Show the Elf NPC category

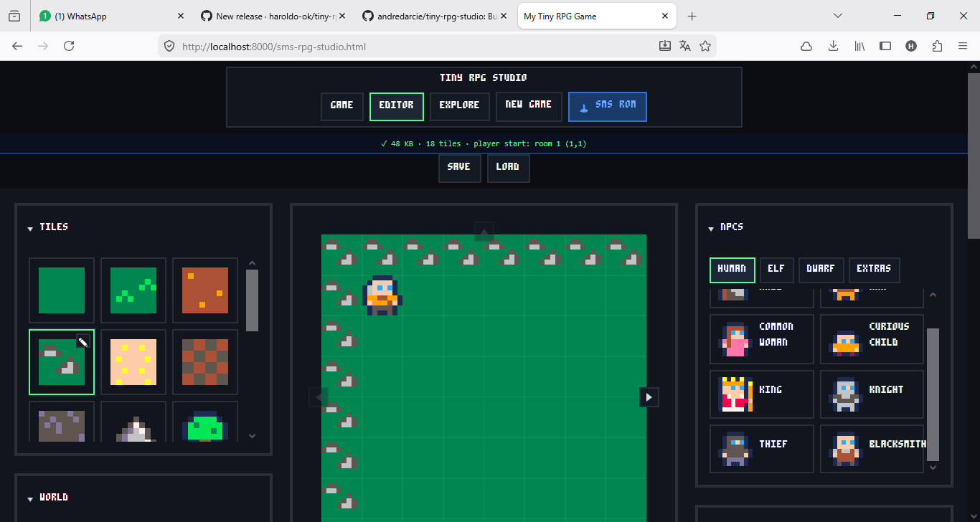coord(776,270)
